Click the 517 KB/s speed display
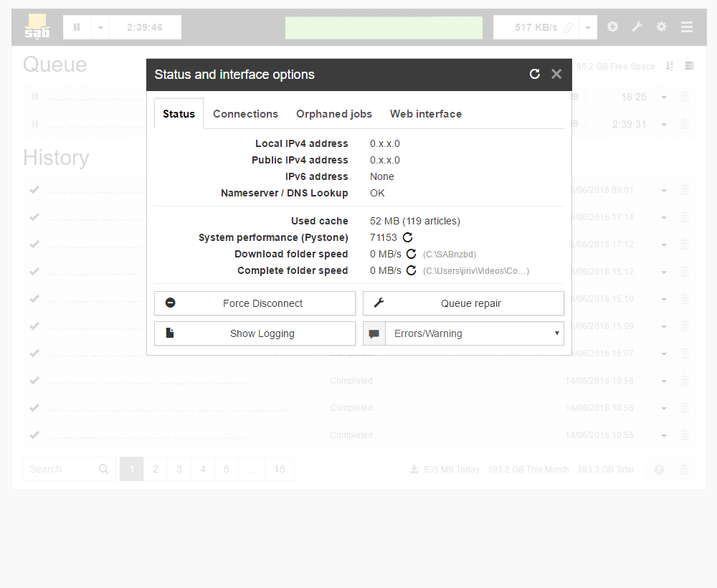Screen dimensions: 717x588 point(536,27)
